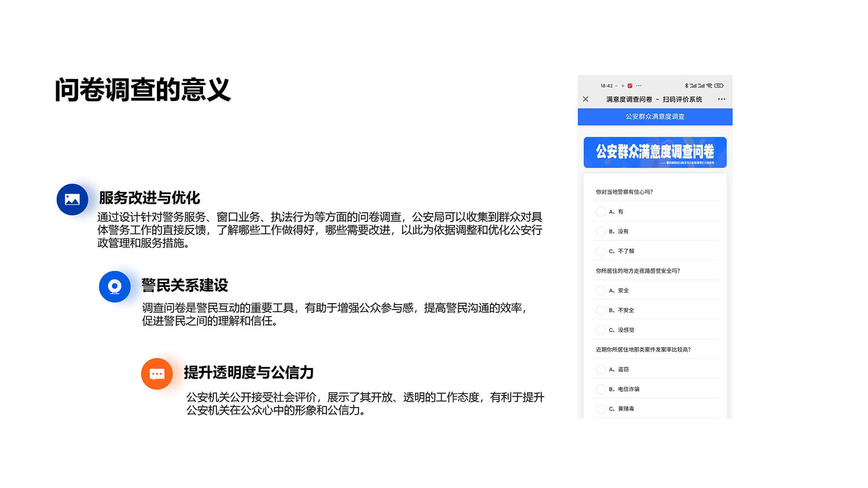868x488 pixels.
Task: Click the orange chat bubble icon
Action: (x=157, y=374)
